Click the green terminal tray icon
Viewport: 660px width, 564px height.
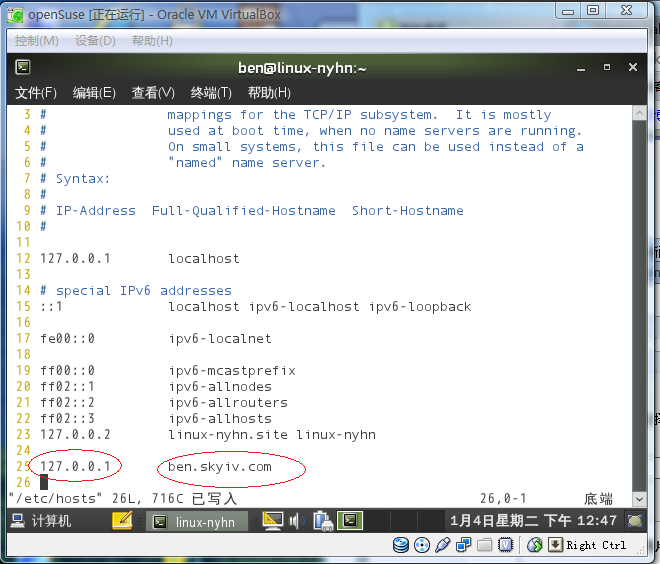[x=350, y=521]
